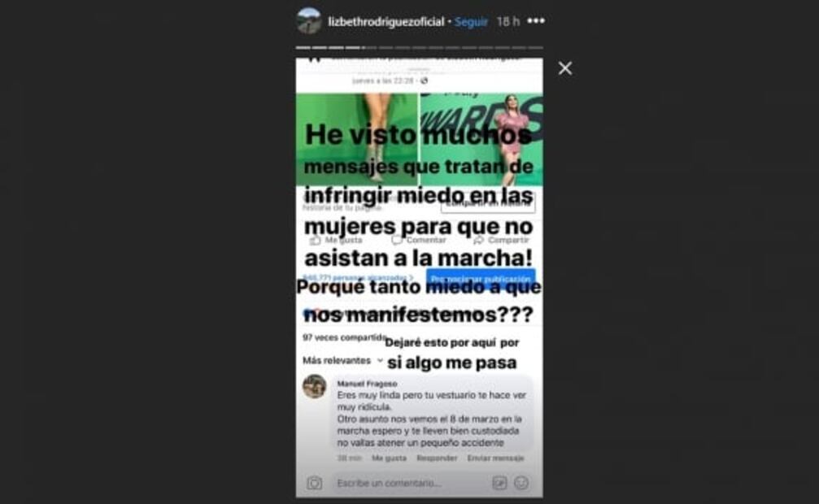Open lizbethrodriguezoficial profile picture
This screenshot has width=819, height=504.
pos(309,21)
